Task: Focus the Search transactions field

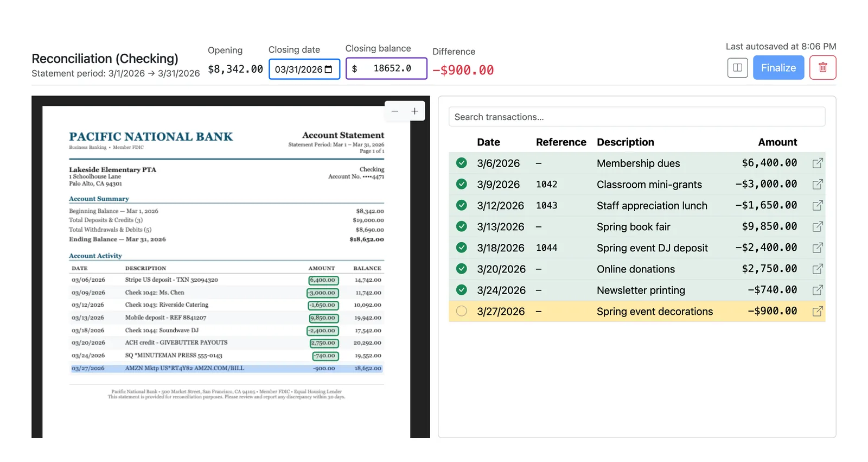Action: (637, 117)
